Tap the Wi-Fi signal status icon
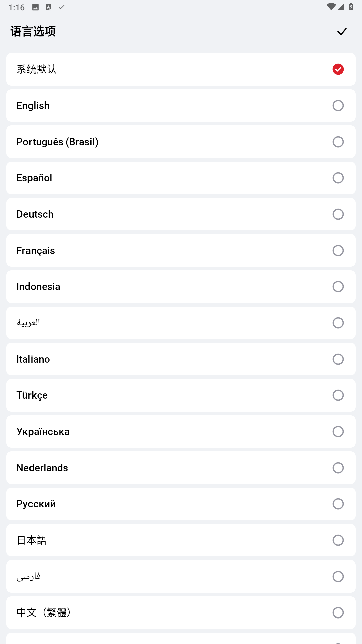This screenshot has height=644, width=362. [330, 7]
